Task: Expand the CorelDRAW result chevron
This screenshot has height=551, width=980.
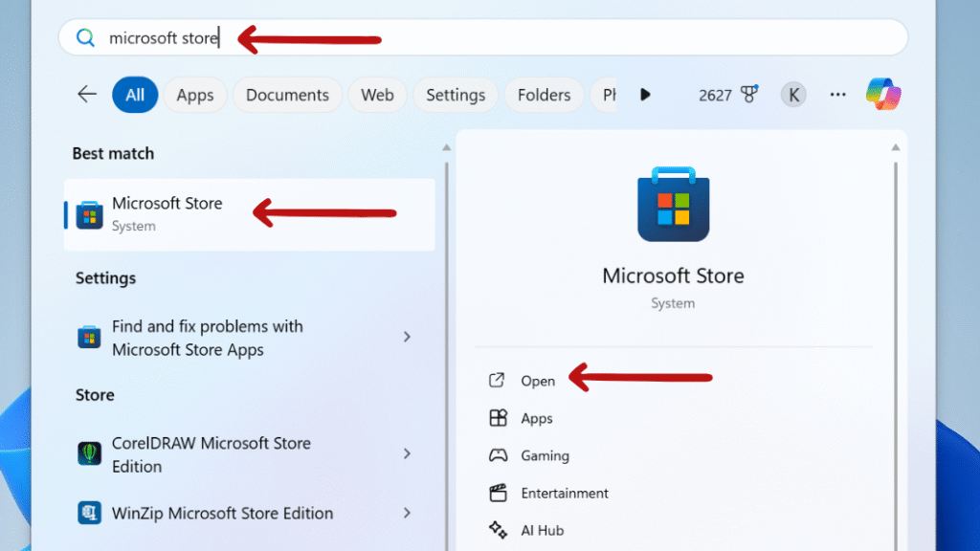Action: (407, 453)
